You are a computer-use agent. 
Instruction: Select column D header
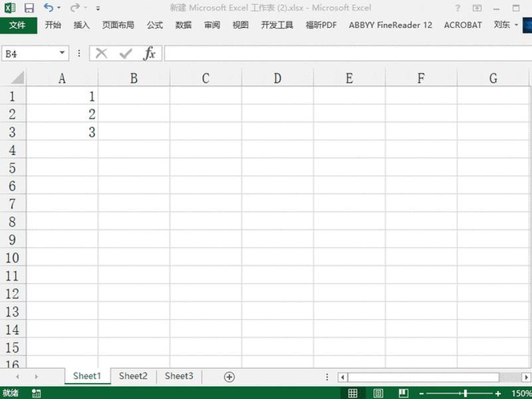tap(277, 78)
